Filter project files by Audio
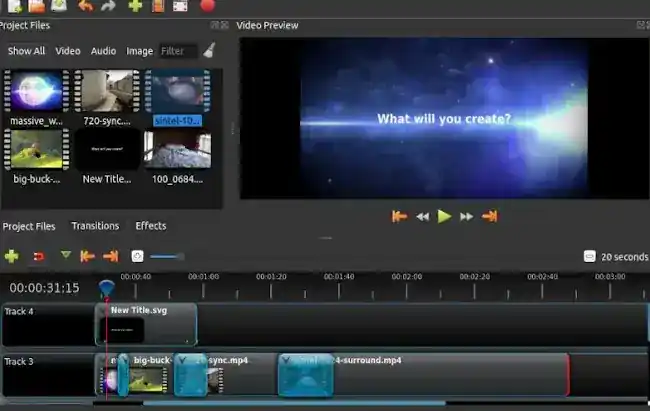The image size is (650, 411). (103, 51)
